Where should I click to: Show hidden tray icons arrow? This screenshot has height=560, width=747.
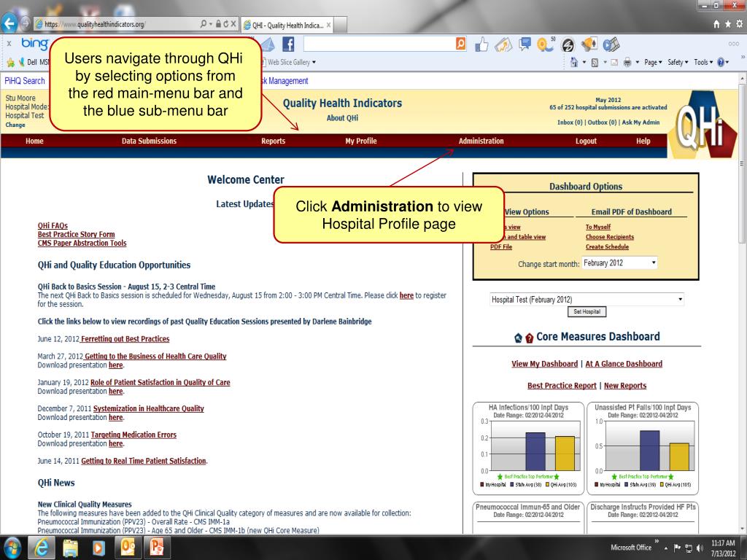click(665, 548)
